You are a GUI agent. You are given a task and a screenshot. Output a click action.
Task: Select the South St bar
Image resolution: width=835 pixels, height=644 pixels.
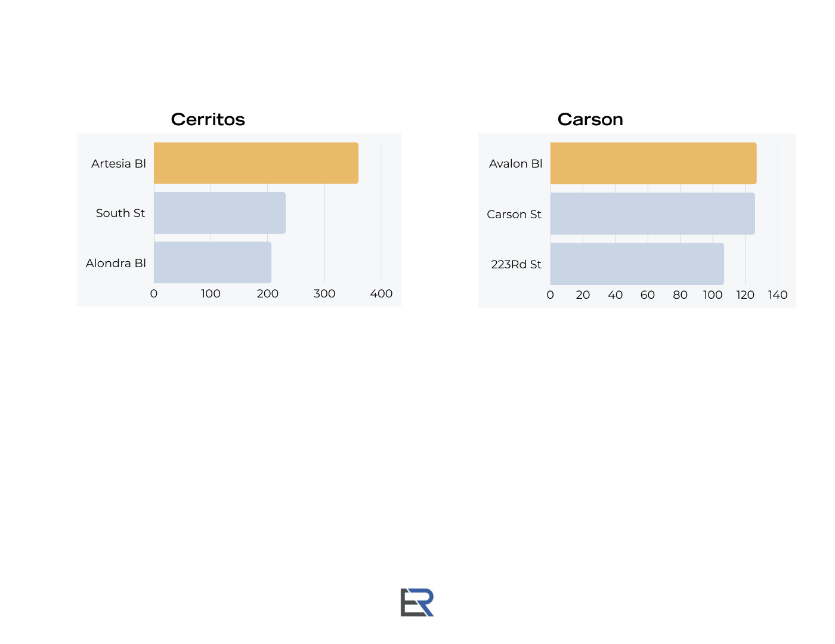coord(219,213)
